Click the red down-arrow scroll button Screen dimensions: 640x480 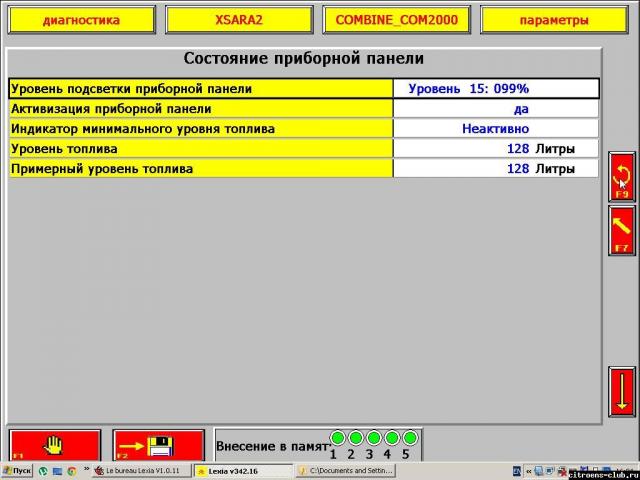(622, 392)
